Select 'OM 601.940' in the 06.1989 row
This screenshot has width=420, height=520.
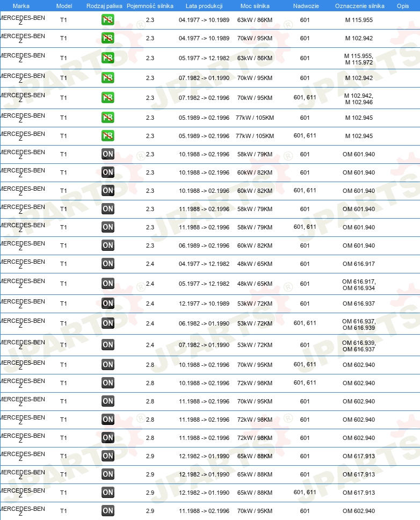(x=359, y=245)
